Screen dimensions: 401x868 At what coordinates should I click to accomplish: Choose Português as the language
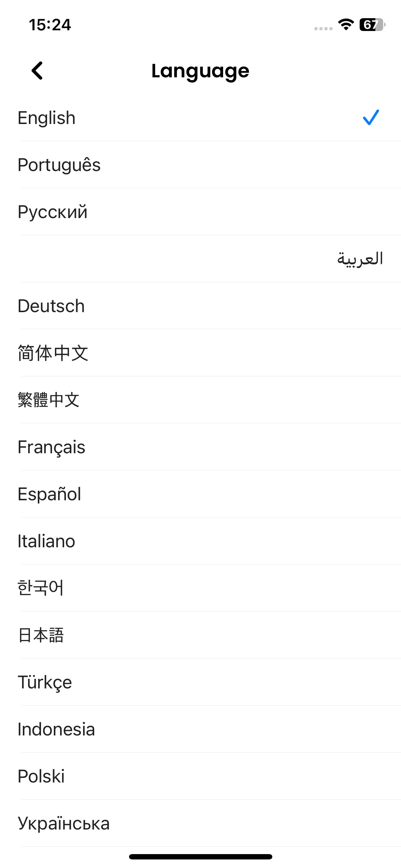pyautogui.click(x=200, y=165)
